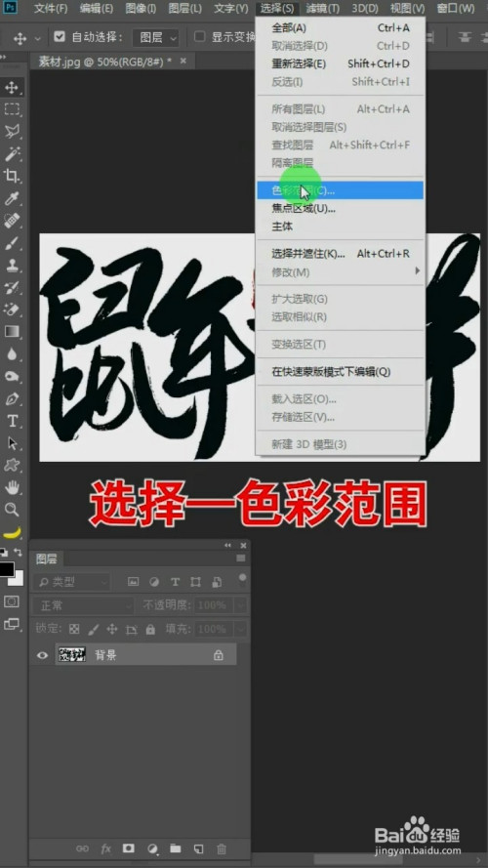Toggle lock all padlock icon
The width and height of the screenshot is (488, 868).
pyautogui.click(x=150, y=630)
